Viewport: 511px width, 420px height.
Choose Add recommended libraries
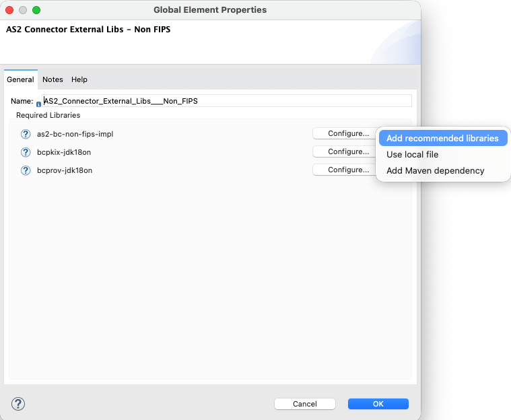442,138
